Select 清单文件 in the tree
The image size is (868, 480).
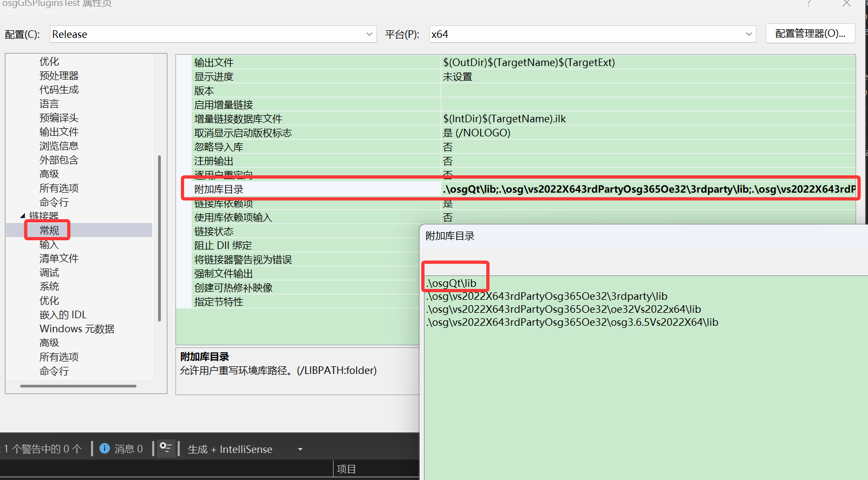click(x=59, y=258)
